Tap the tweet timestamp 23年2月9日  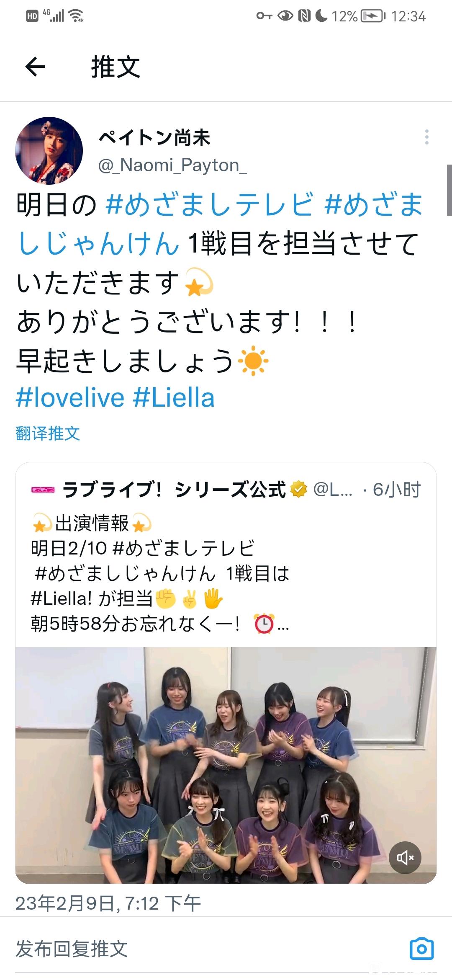pos(108,904)
